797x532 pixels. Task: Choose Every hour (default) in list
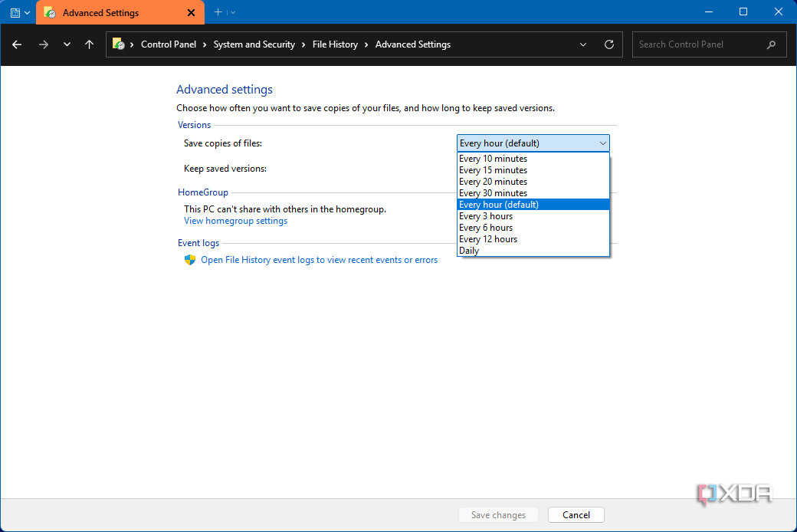tap(533, 205)
